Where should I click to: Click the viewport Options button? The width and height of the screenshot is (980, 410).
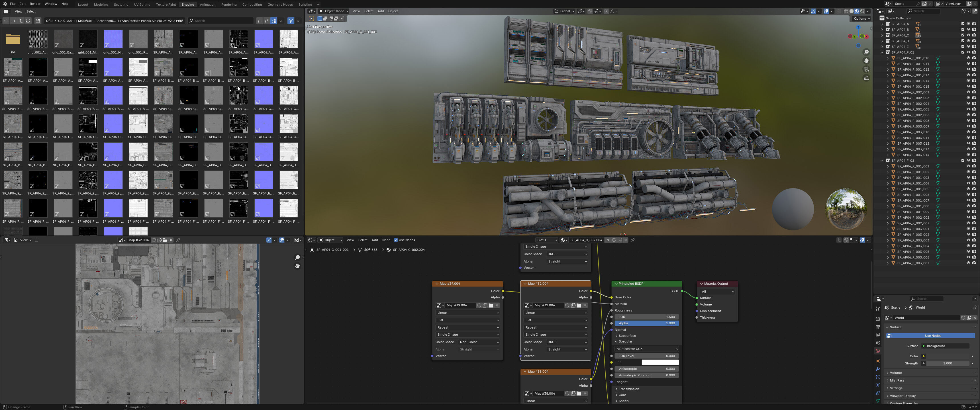click(x=861, y=18)
